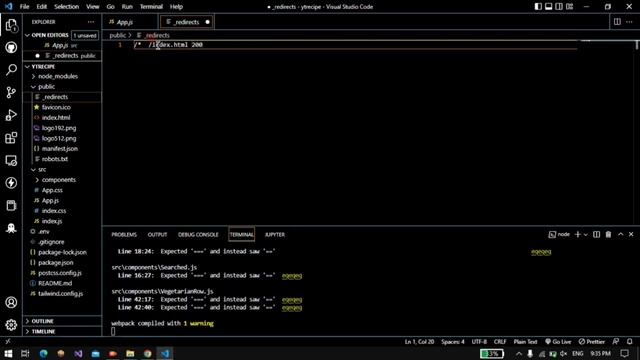The image size is (640, 360).
Task: Open the Extensions view
Action: 11,138
